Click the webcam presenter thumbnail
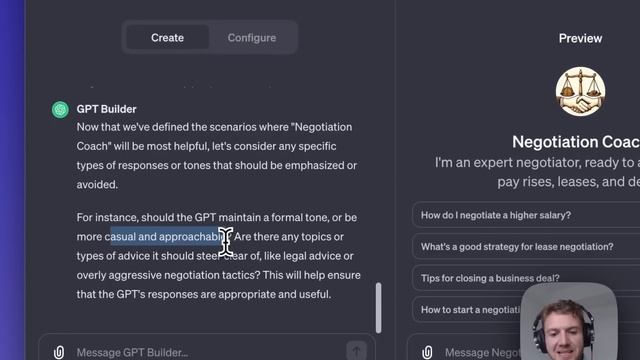The image size is (640, 360). point(569,322)
